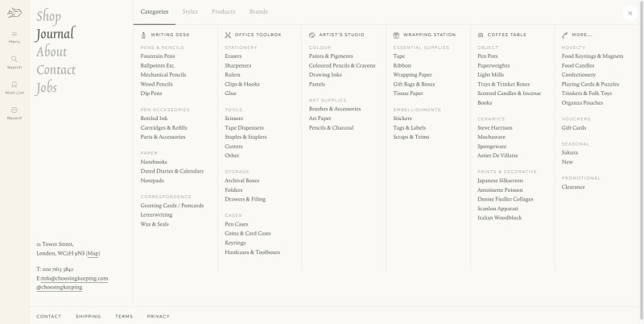The height and width of the screenshot is (324, 644).
Task: Open the Italian Woodblock link
Action: click(x=499, y=218)
